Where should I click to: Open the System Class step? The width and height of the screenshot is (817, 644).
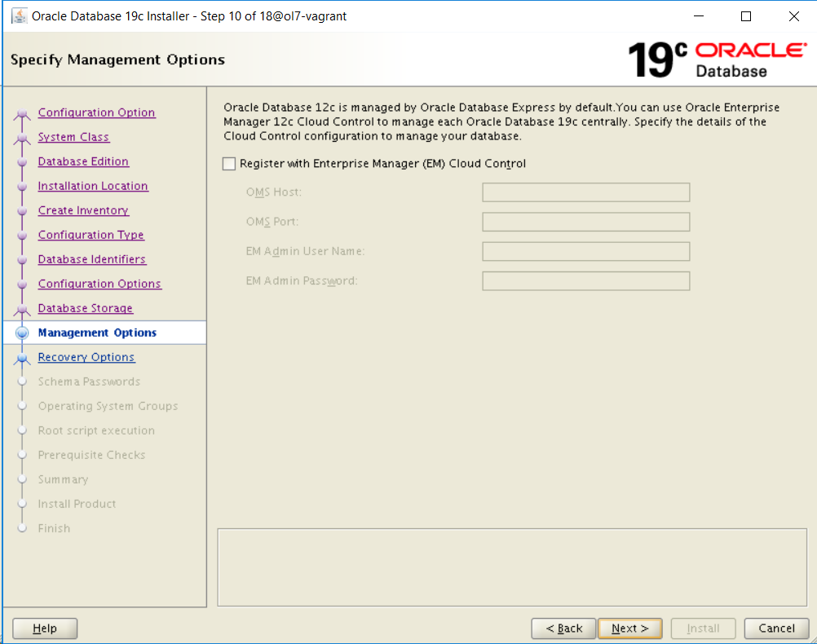[x=73, y=137]
